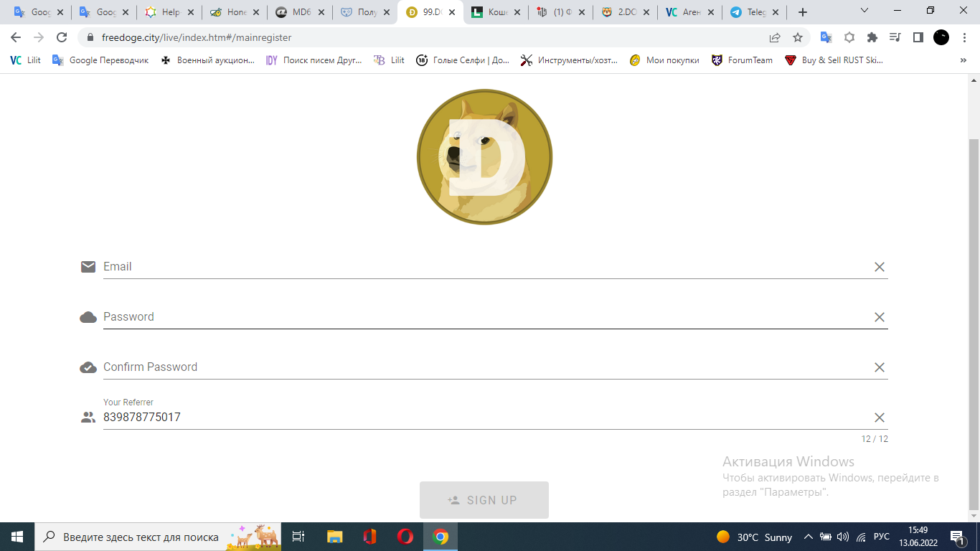Screen dimensions: 980x551
Task: Go back using the browser back arrow
Action: coord(16,37)
